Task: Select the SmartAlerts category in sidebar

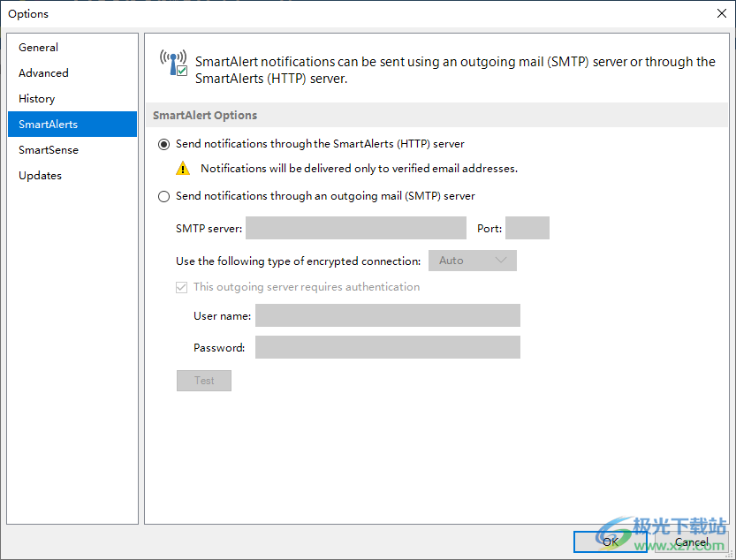Action: [49, 125]
